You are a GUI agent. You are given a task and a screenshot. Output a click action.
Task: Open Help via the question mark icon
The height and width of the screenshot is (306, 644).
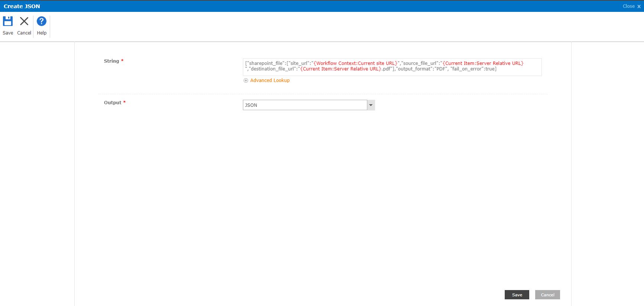[42, 21]
